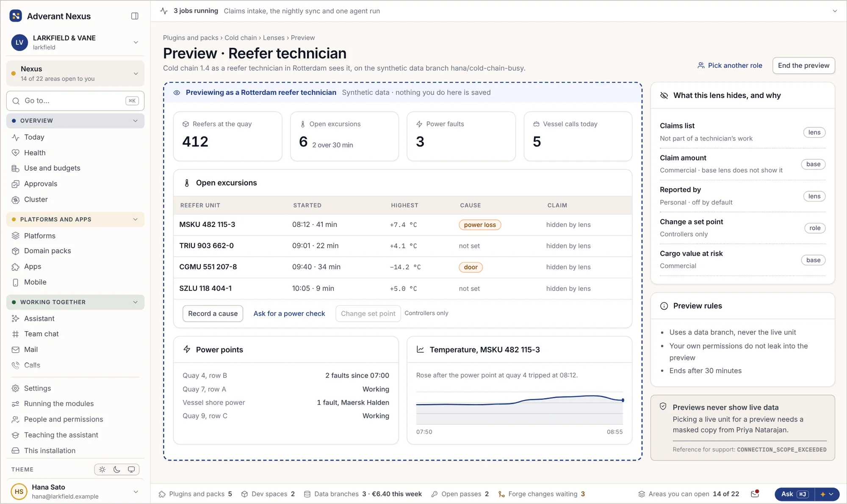Screen dimensions: 847x504
Task: Click the Apps puzzle icon
Action: pyautogui.click(x=16, y=267)
